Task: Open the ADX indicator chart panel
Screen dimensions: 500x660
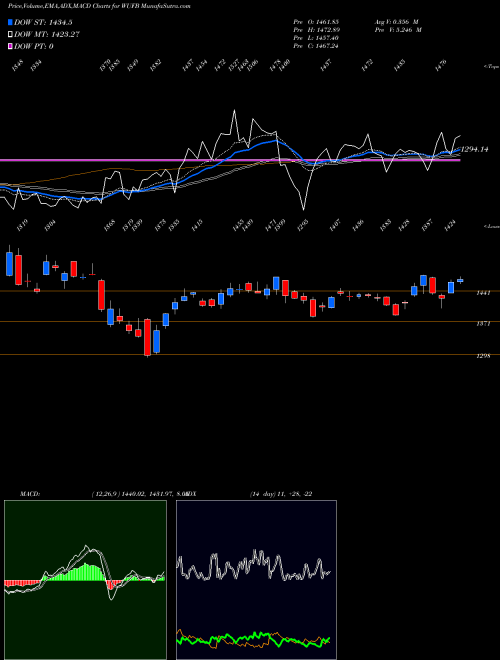Action: pos(256,580)
